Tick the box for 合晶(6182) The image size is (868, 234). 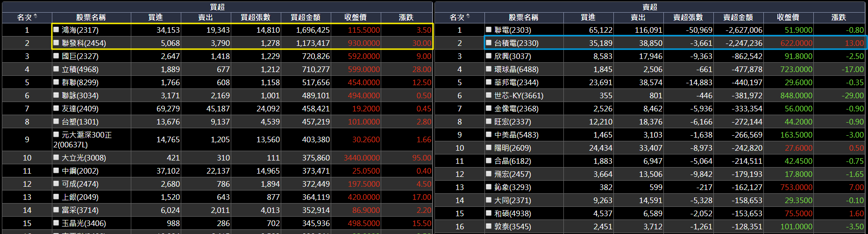(489, 161)
